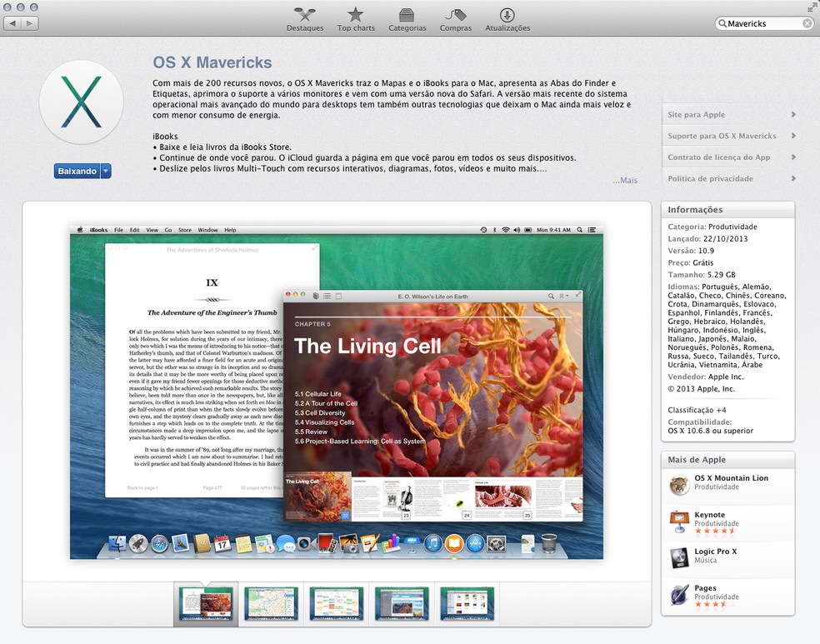Open the Logic Pro X app title

coord(715,551)
